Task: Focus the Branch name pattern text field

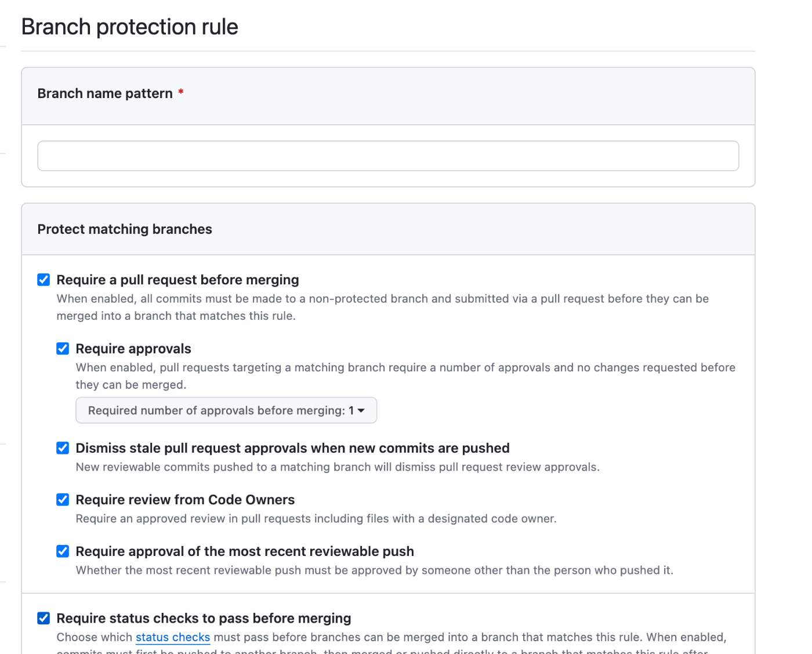Action: [x=388, y=156]
